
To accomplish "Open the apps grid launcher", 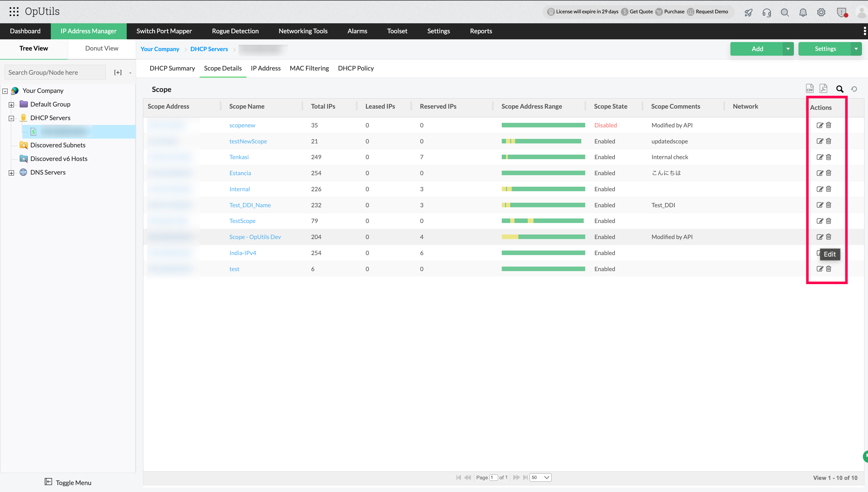I will [x=14, y=11].
